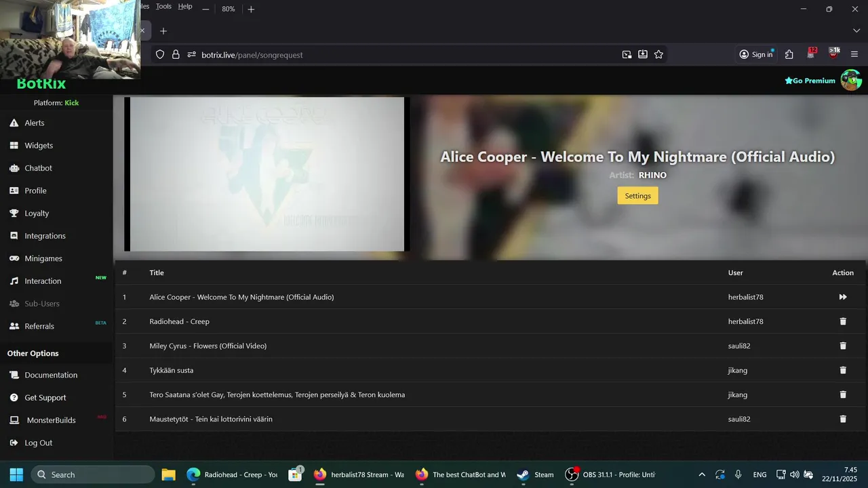Screen dimensions: 868x488
Task: Open the Help menu
Action: 185,6
